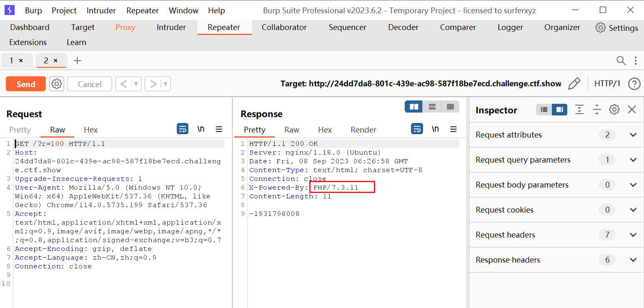The width and height of the screenshot is (644, 308).
Task: Switch to the Intruder tool tab
Action: 171,28
